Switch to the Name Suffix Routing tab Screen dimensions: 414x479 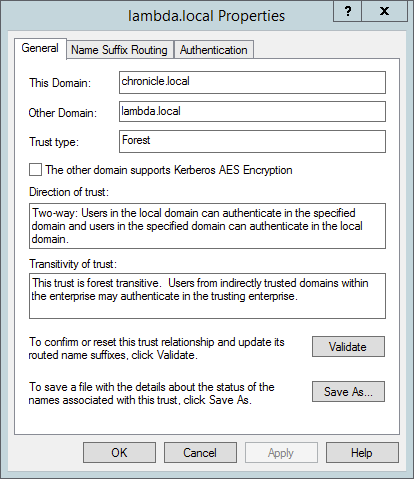click(120, 50)
